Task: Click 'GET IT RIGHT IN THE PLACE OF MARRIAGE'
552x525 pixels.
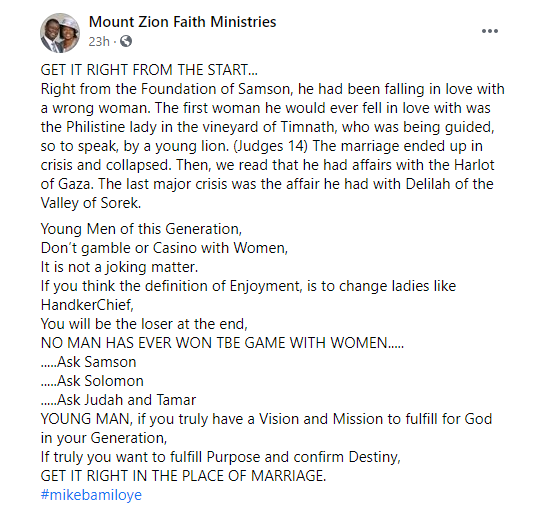Action: coord(183,476)
